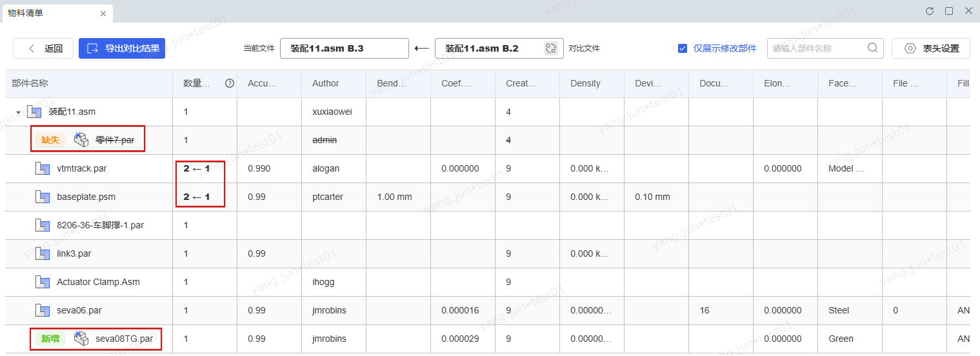Open the 表头设置 header settings
Image resolution: width=980 pixels, height=356 pixels.
pos(930,48)
